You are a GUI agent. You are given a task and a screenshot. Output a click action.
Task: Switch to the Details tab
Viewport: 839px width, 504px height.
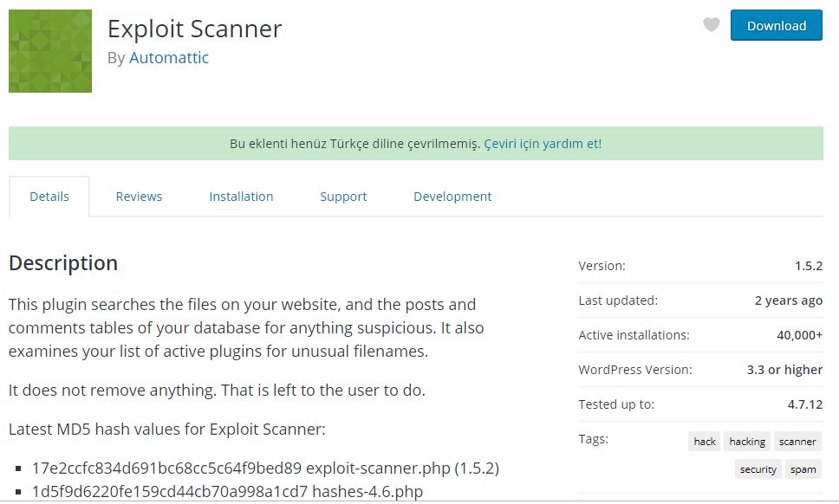pos(49,197)
